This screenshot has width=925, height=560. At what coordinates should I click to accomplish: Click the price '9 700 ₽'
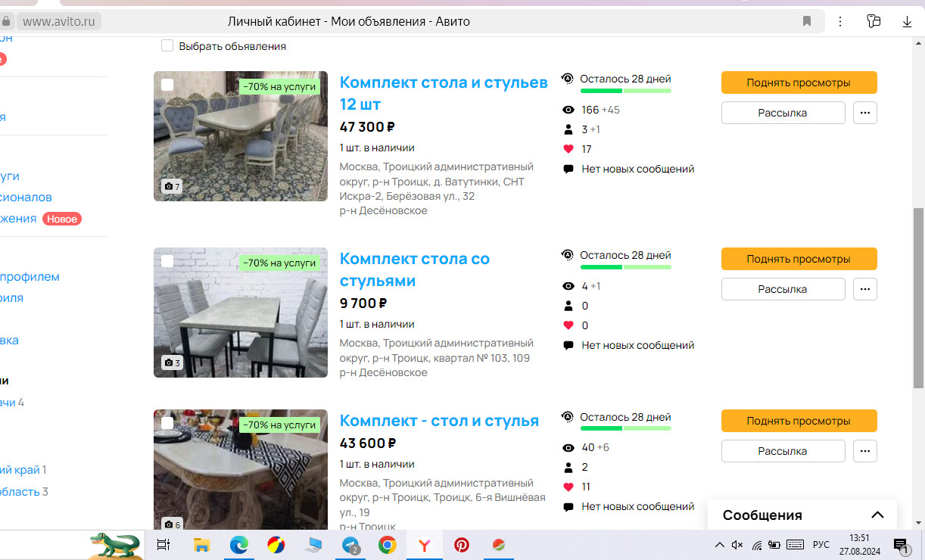click(x=363, y=303)
